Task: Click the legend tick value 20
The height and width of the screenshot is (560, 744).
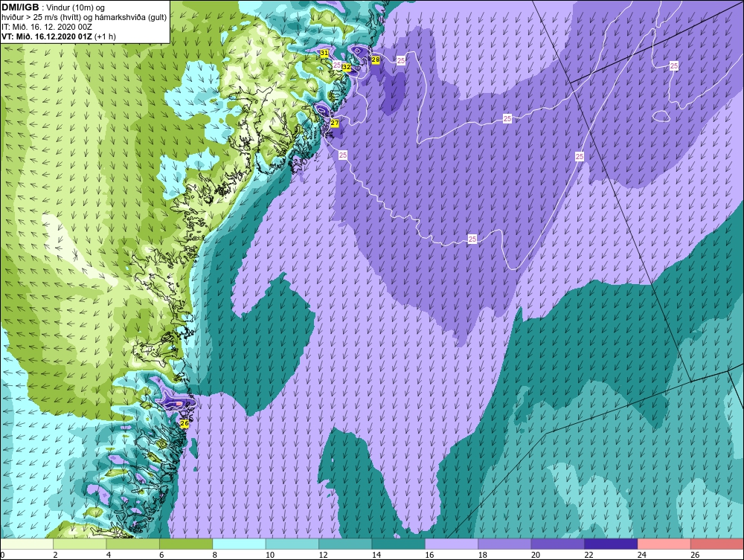Action: [x=535, y=555]
